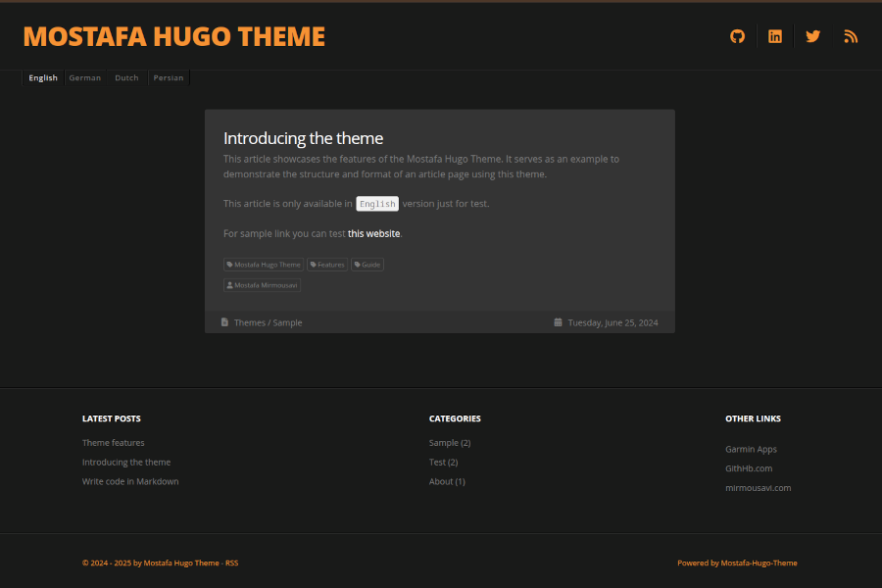Open the Mostafa-Hugo-Theme powered-by link
This screenshot has width=882, height=588.
(759, 563)
